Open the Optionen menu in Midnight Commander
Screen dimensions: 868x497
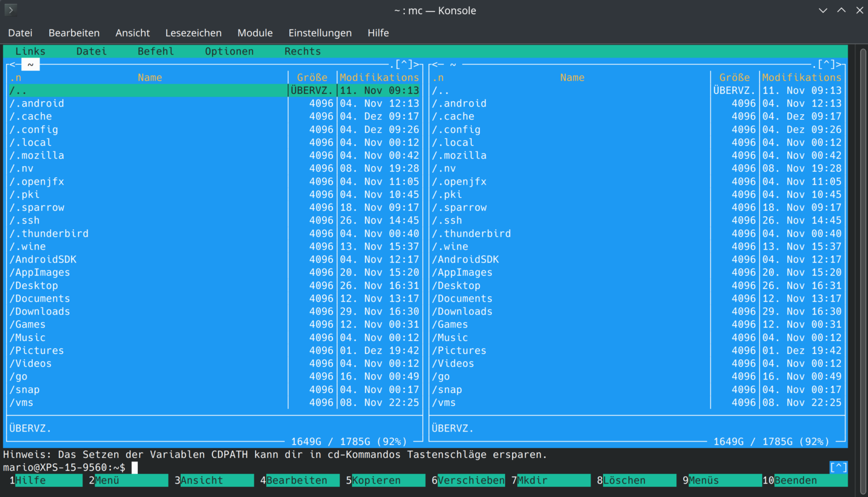coord(229,51)
